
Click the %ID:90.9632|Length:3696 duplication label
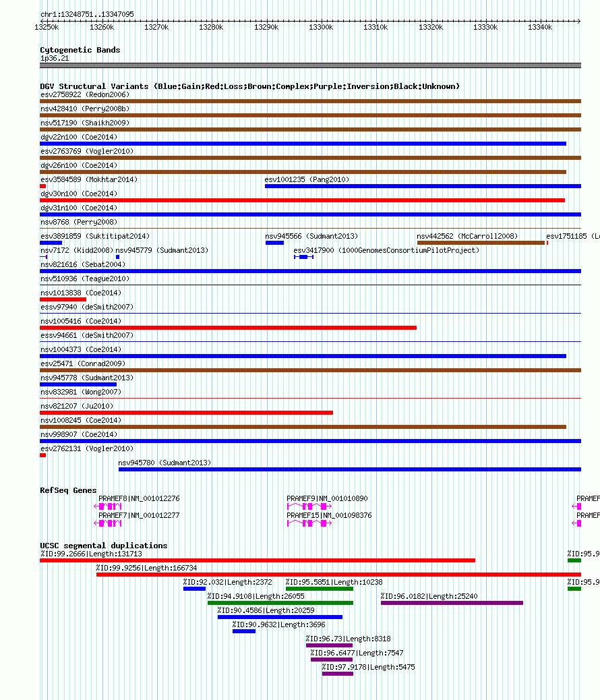tap(279, 625)
